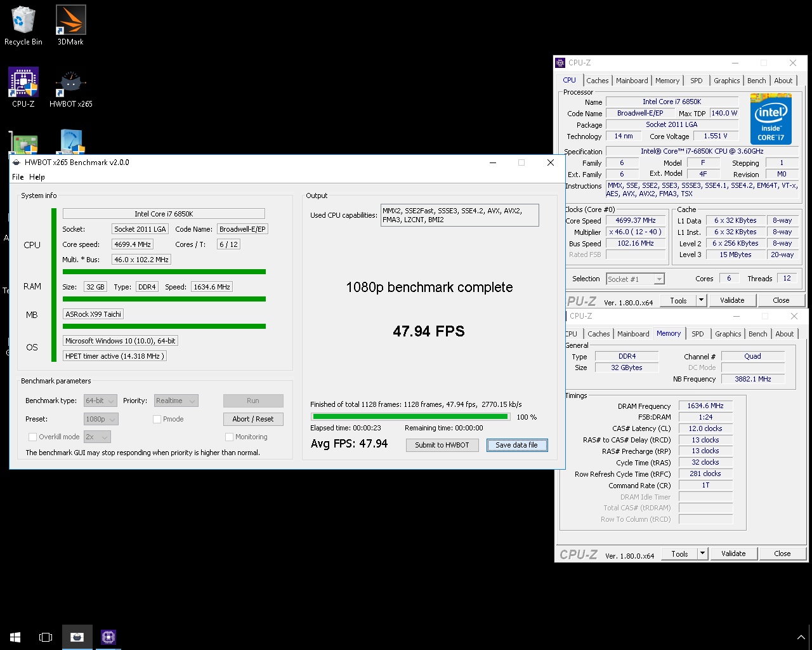The width and height of the screenshot is (812, 650).
Task: Switch to SPD tab in upper CPU-Z window
Action: (697, 81)
